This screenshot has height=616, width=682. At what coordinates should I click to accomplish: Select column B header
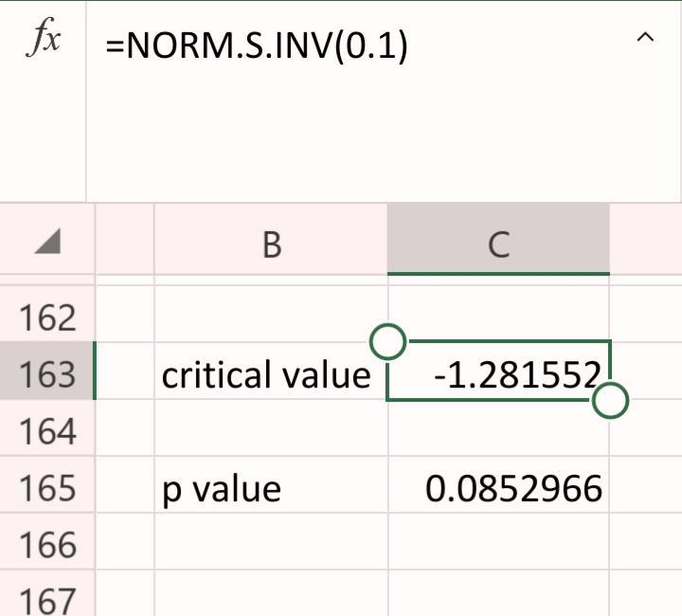271,245
